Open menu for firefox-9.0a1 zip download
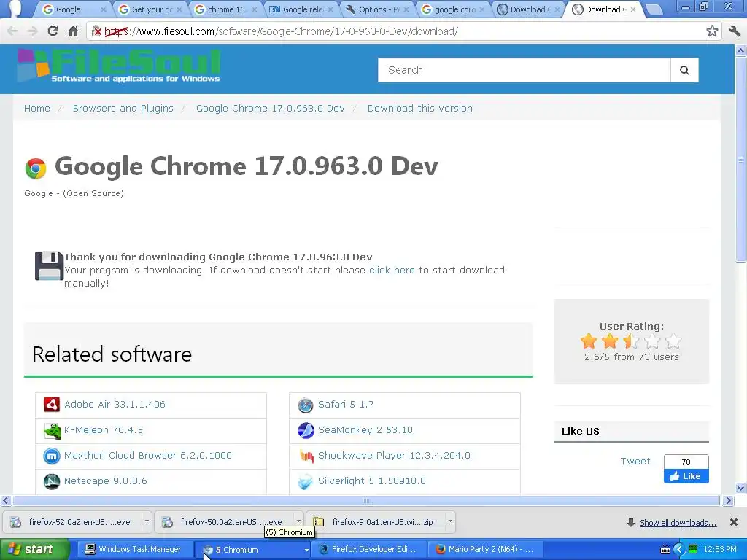This screenshot has height=560, width=747. (449, 521)
